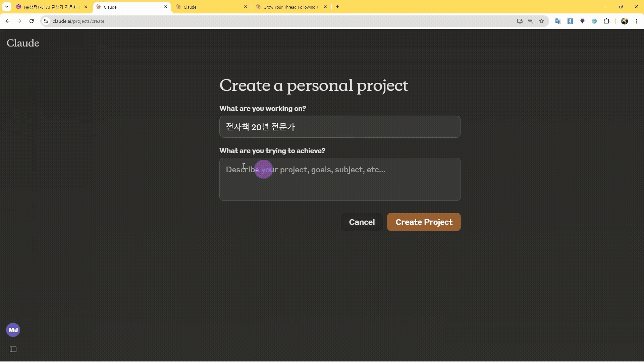644x362 pixels.
Task: Click the Create Project button
Action: [424, 222]
